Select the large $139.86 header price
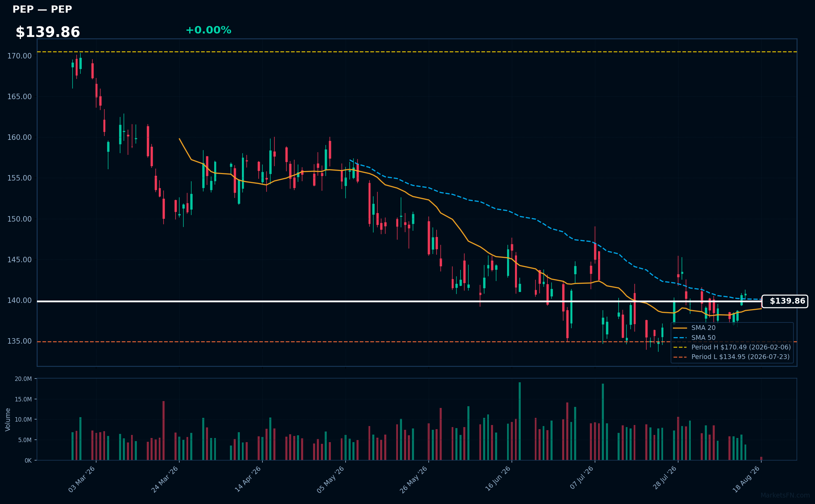815x504 pixels. [x=48, y=32]
